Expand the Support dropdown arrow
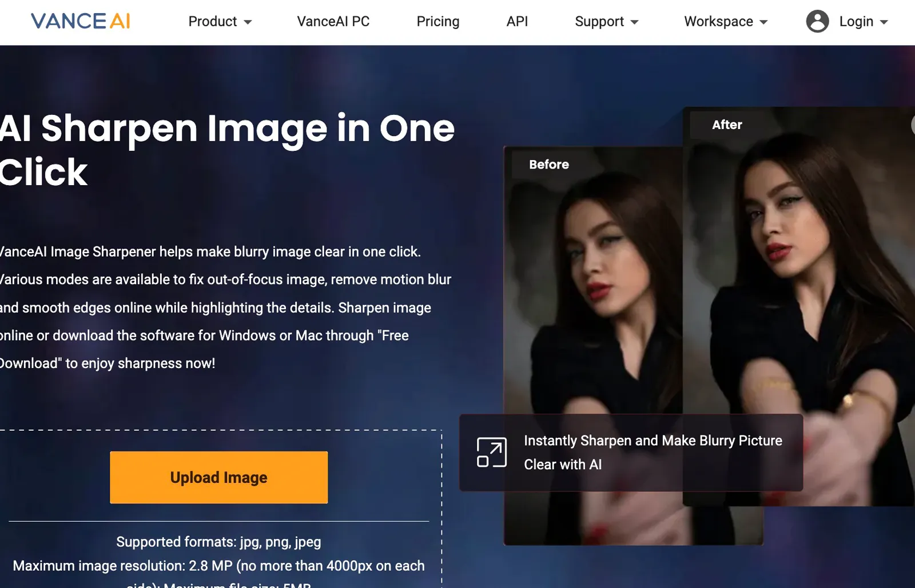This screenshot has width=915, height=588. tap(634, 22)
